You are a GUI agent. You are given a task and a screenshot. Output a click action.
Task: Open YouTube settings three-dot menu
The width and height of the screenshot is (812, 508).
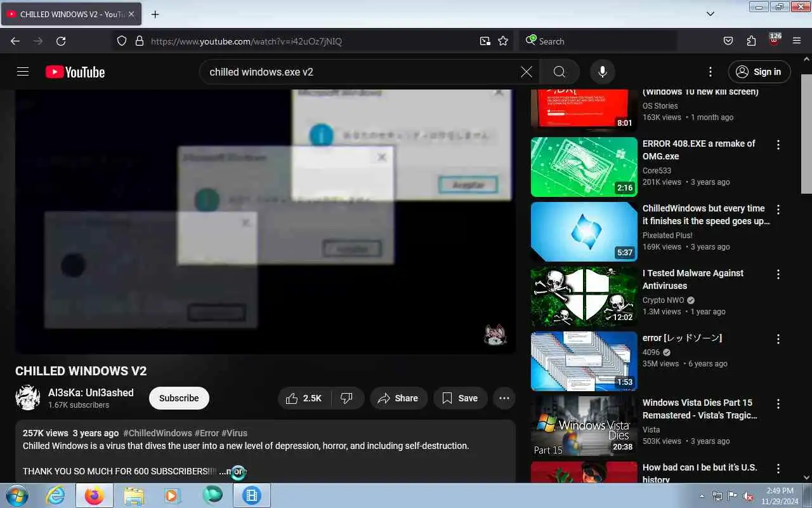[710, 72]
